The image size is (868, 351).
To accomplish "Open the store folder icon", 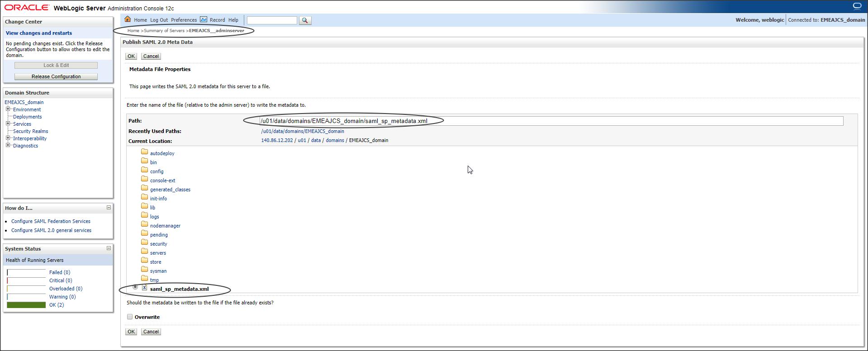I will (145, 261).
